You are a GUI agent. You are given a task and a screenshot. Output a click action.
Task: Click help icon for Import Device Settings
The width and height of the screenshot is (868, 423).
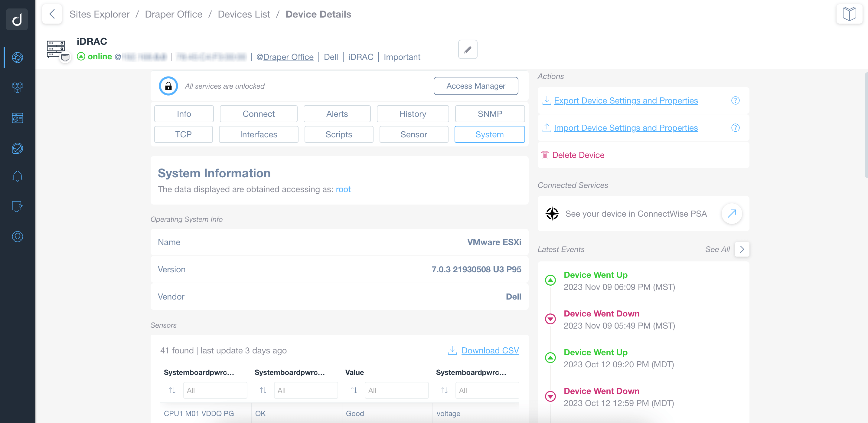[x=735, y=128]
